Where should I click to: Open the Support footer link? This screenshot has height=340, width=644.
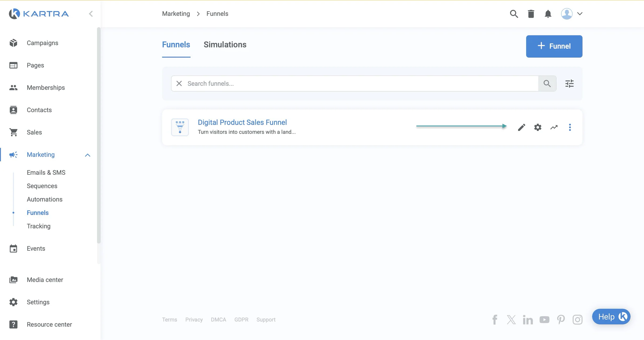[266, 320]
